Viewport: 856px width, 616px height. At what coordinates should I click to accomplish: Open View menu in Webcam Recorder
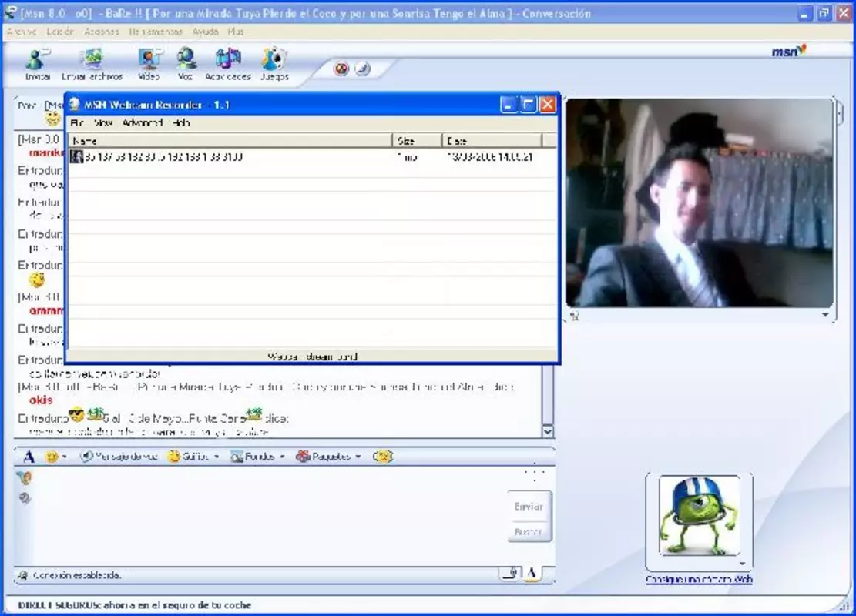coord(103,122)
